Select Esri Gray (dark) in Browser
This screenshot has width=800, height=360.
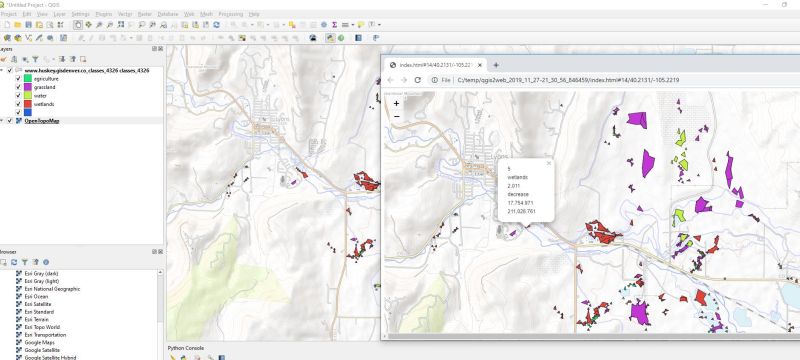click(x=41, y=274)
